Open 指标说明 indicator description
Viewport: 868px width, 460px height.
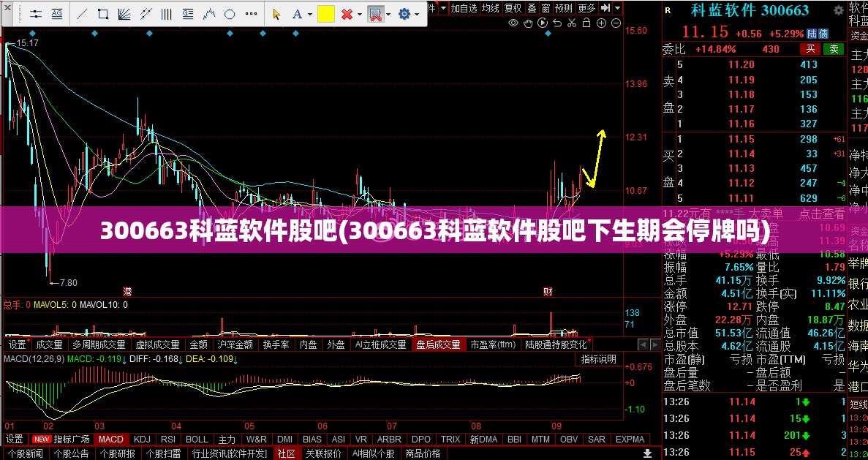tap(598, 359)
